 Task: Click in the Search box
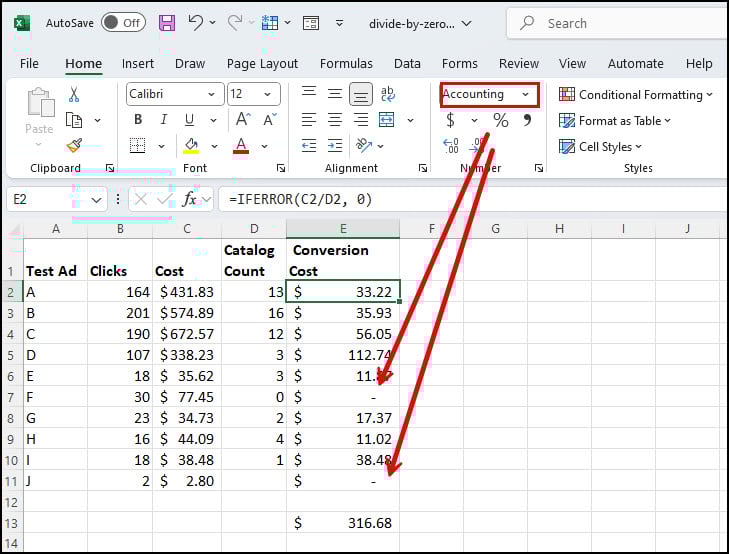[618, 23]
